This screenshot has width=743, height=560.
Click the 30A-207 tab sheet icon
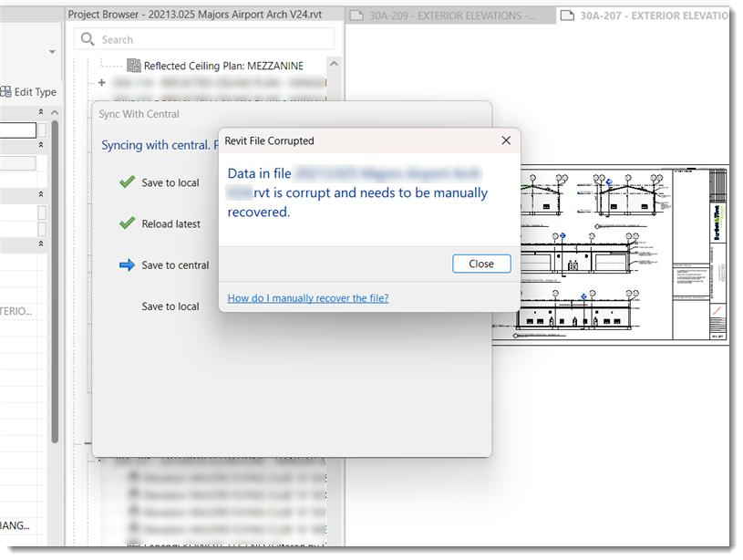click(567, 16)
